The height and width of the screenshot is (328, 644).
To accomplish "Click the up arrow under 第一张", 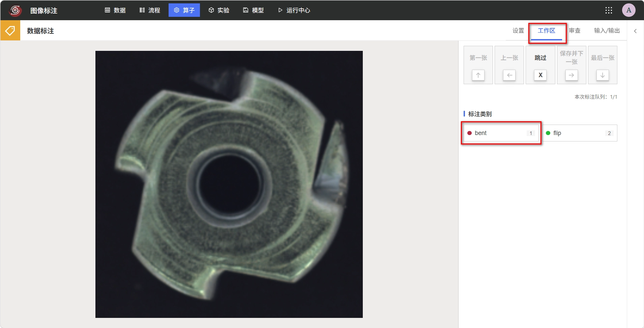I will 478,75.
